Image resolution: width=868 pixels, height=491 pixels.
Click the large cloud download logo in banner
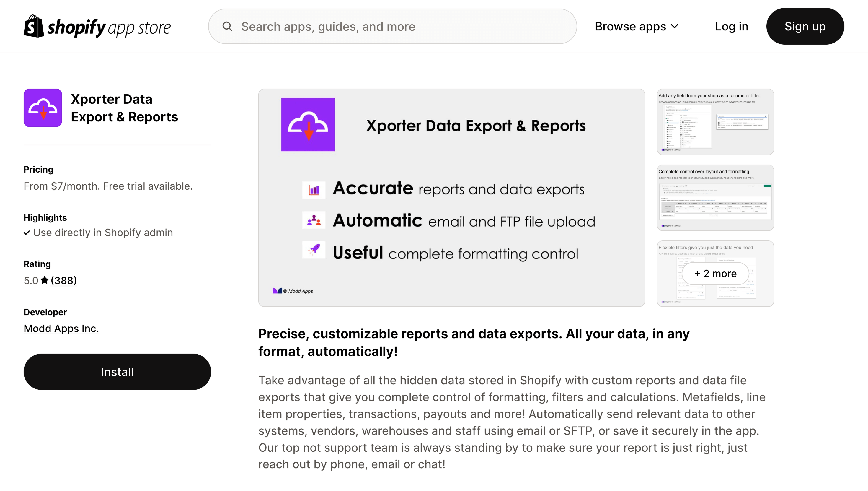[308, 124]
